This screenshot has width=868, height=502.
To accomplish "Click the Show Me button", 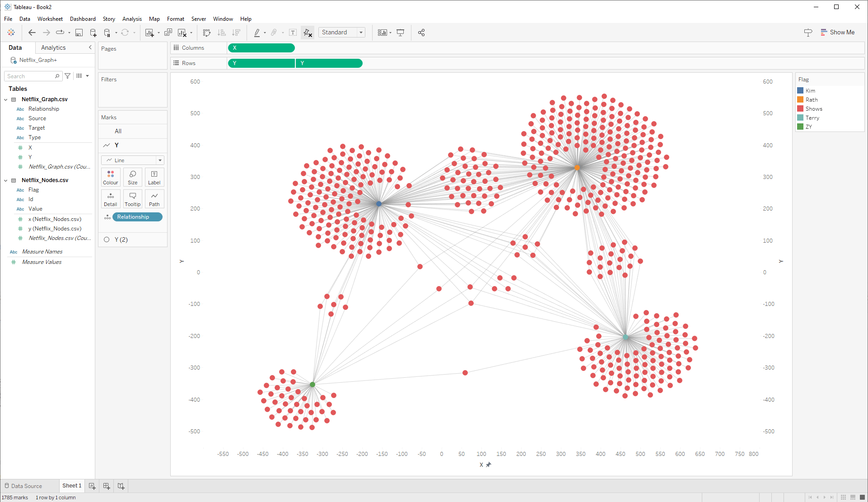I will (837, 33).
